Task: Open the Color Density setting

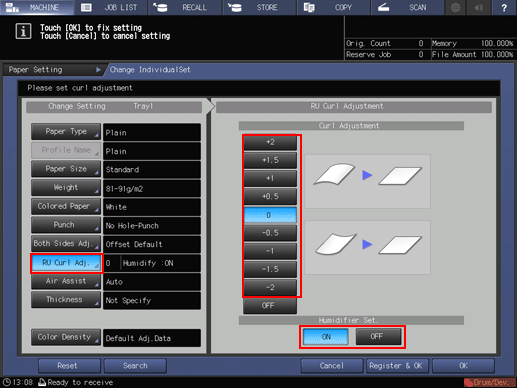Action: click(66, 337)
